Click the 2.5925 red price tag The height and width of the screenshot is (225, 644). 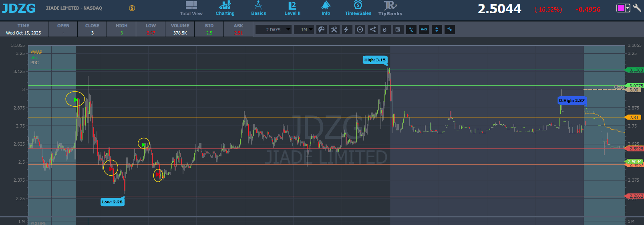coord(635,149)
